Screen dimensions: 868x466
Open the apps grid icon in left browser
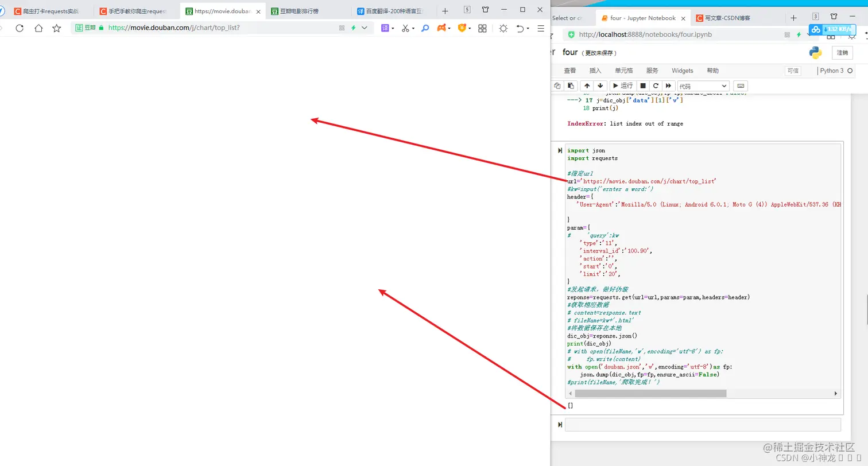pos(483,28)
